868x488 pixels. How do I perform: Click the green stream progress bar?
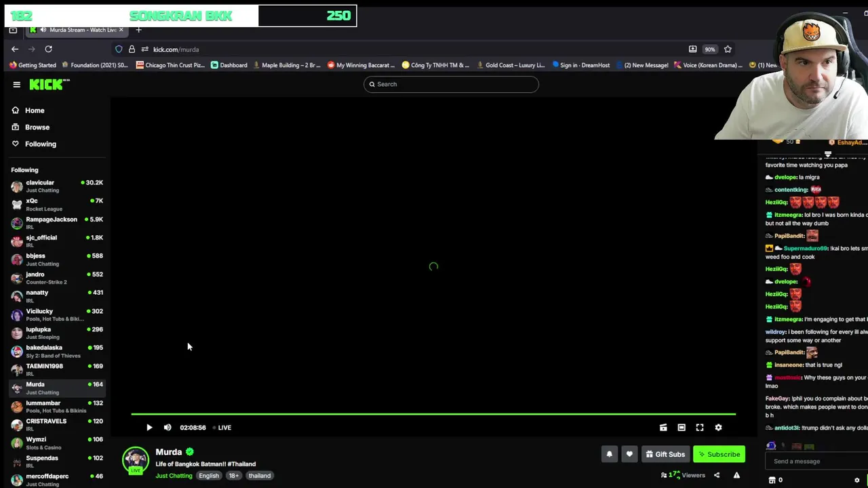pyautogui.click(x=433, y=413)
